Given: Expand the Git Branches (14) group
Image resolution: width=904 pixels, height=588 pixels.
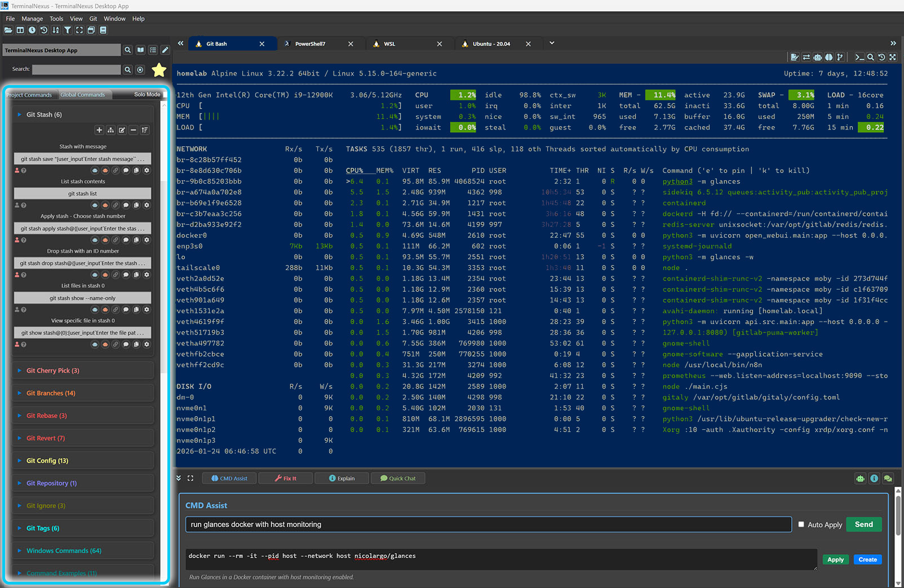Looking at the screenshot, I should click(x=51, y=393).
